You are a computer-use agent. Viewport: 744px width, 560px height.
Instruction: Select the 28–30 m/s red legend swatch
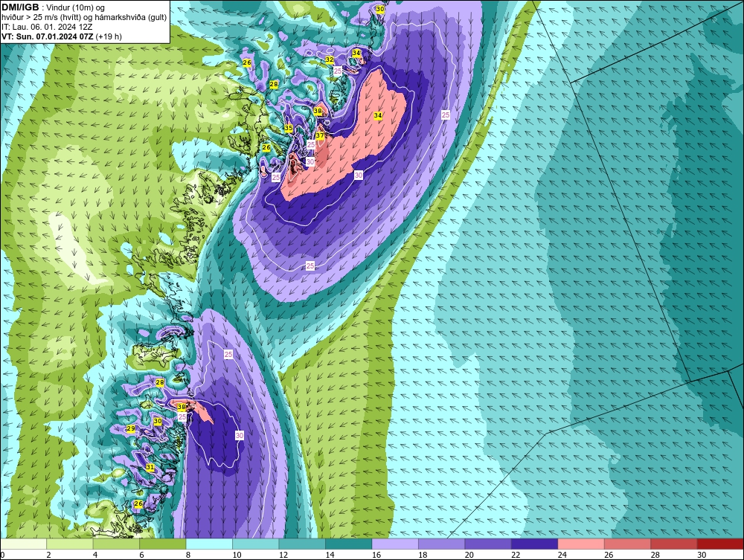click(x=674, y=544)
